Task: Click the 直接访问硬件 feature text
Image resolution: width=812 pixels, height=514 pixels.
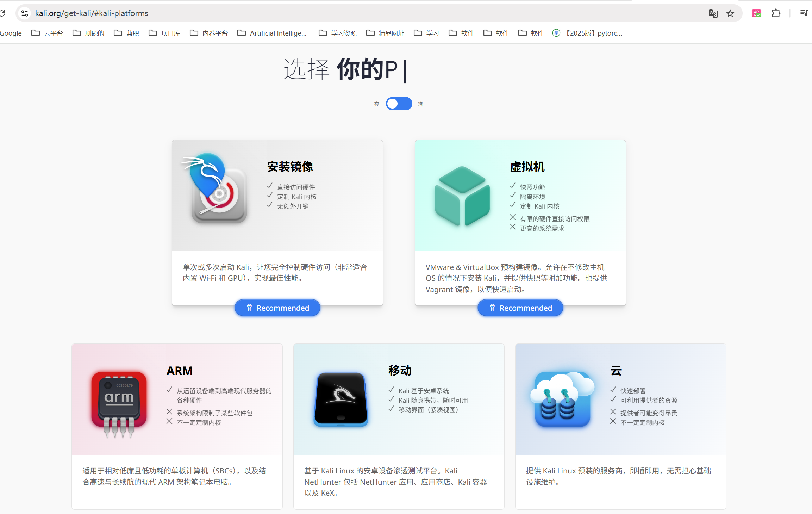Action: (296, 187)
